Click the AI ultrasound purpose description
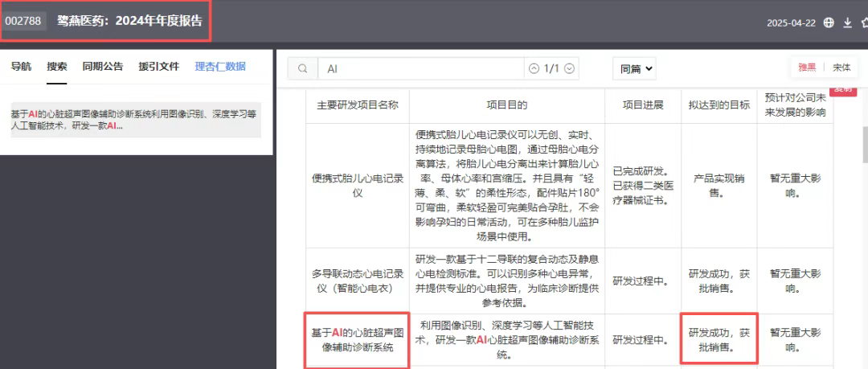Image resolution: width=868 pixels, height=369 pixels. pyautogui.click(x=507, y=339)
